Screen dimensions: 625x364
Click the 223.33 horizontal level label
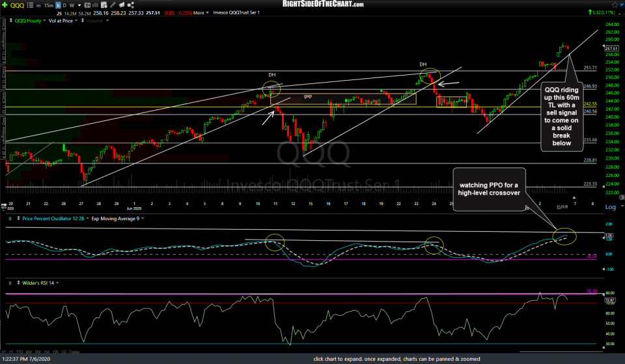pos(590,184)
